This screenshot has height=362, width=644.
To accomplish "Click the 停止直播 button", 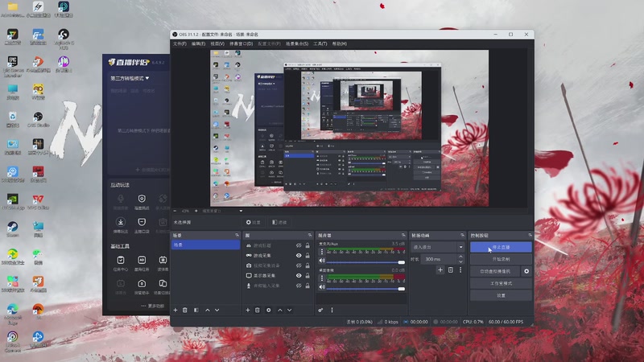I will (501, 247).
